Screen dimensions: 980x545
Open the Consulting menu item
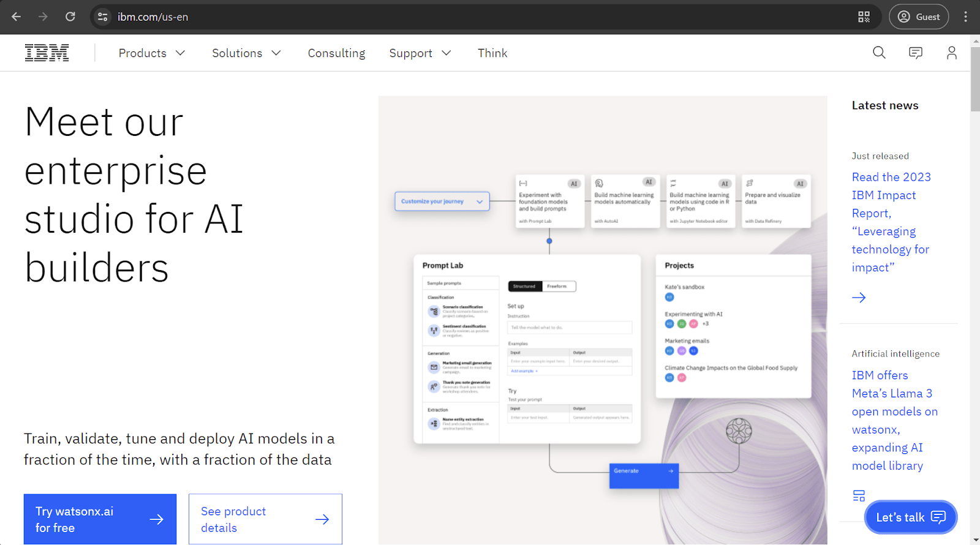[336, 53]
